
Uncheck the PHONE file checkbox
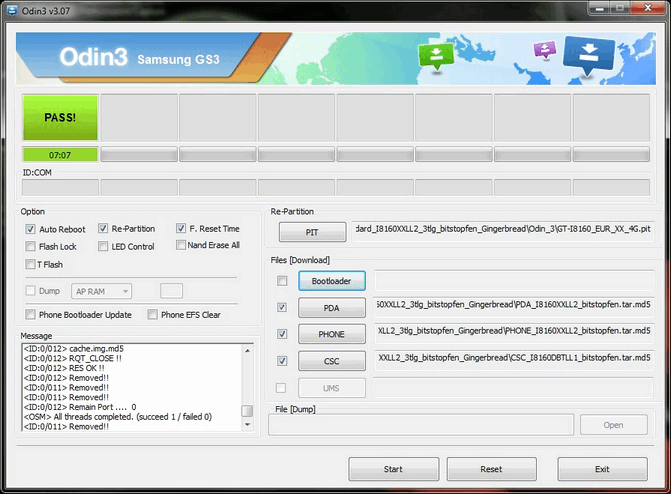(x=282, y=334)
